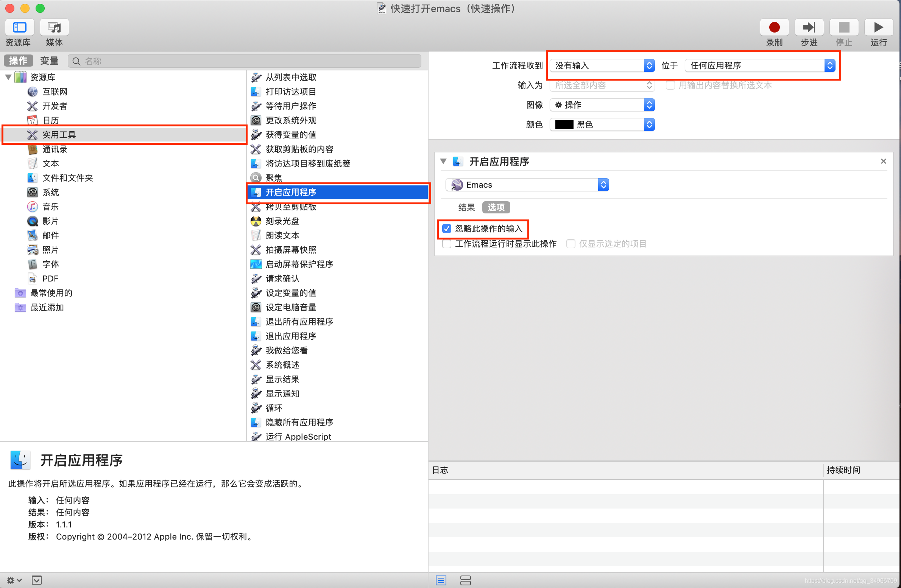Open the 黑色 color dropdown

(602, 124)
